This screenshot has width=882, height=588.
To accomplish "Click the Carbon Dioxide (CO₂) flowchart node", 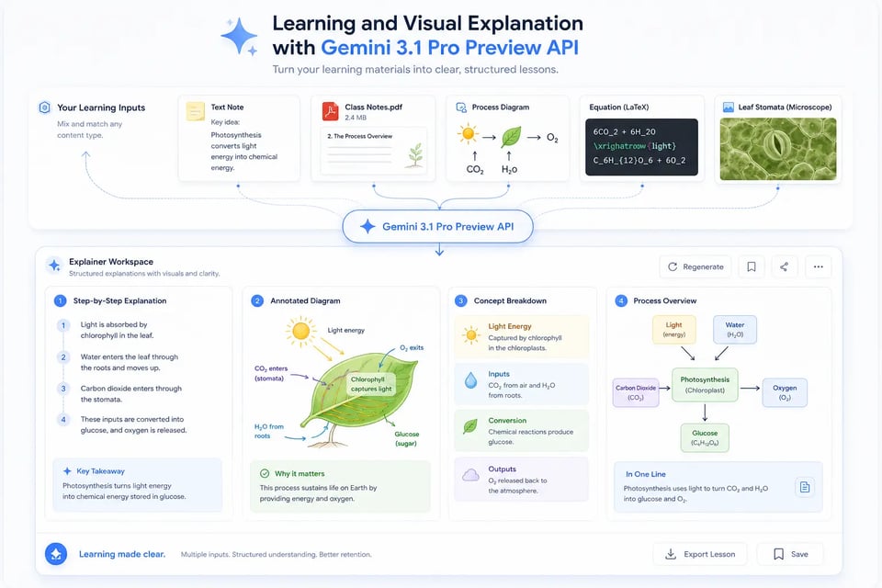I will [636, 392].
